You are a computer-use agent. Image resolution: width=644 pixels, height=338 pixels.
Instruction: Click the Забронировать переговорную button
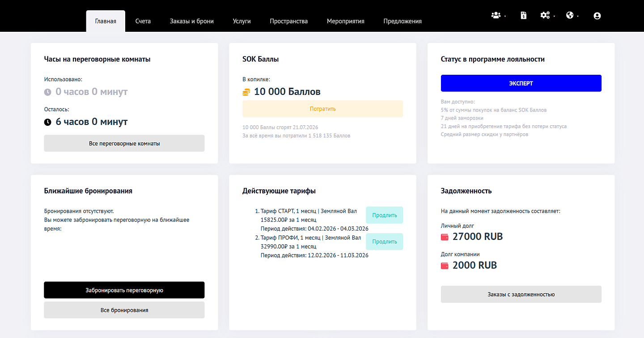click(x=124, y=290)
